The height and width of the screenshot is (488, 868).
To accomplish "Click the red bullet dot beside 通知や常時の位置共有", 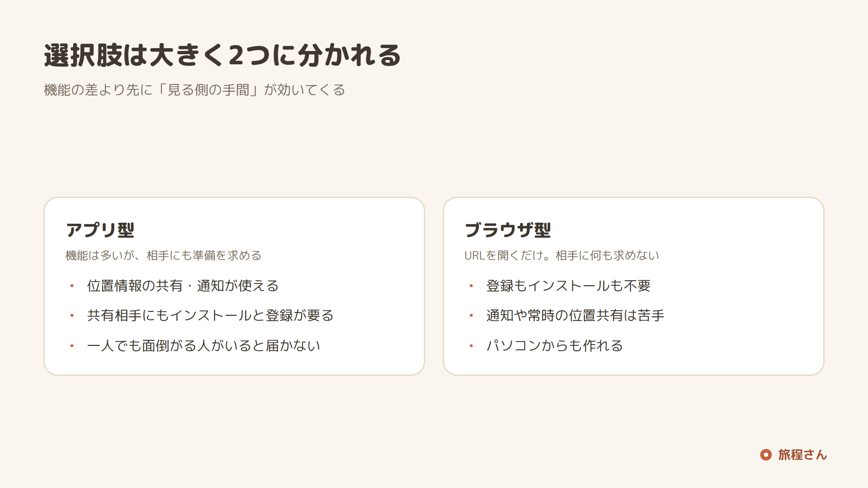I will pyautogui.click(x=471, y=316).
